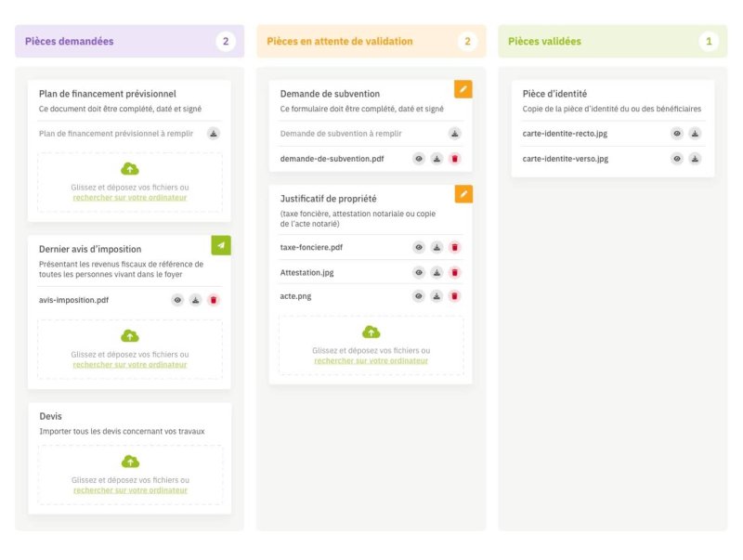Click rechercher sur votre ordinateur in Justificatif de propriété
The height and width of the screenshot is (560, 743).
coord(371,360)
